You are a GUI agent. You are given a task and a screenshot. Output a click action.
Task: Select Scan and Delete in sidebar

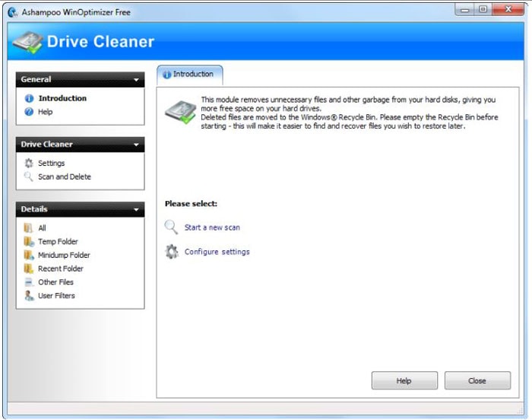65,177
